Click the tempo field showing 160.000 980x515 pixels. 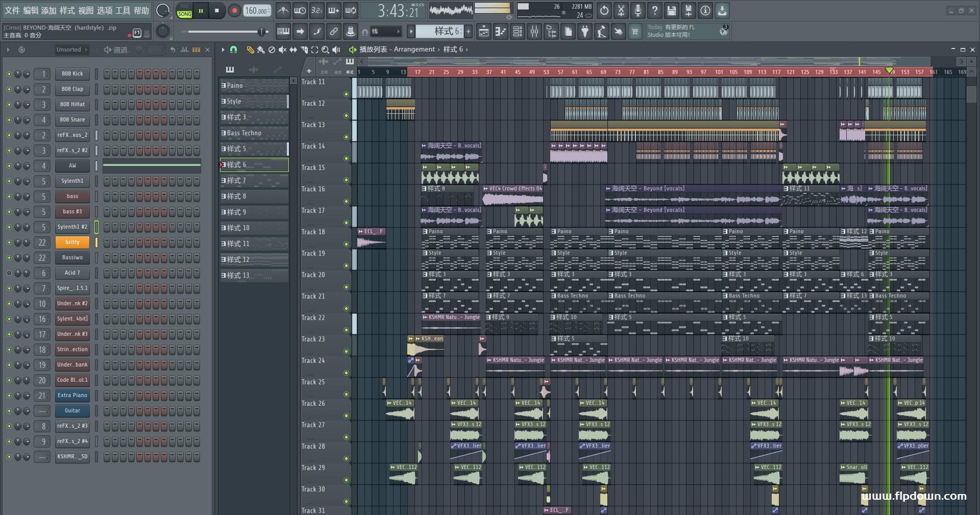(257, 11)
